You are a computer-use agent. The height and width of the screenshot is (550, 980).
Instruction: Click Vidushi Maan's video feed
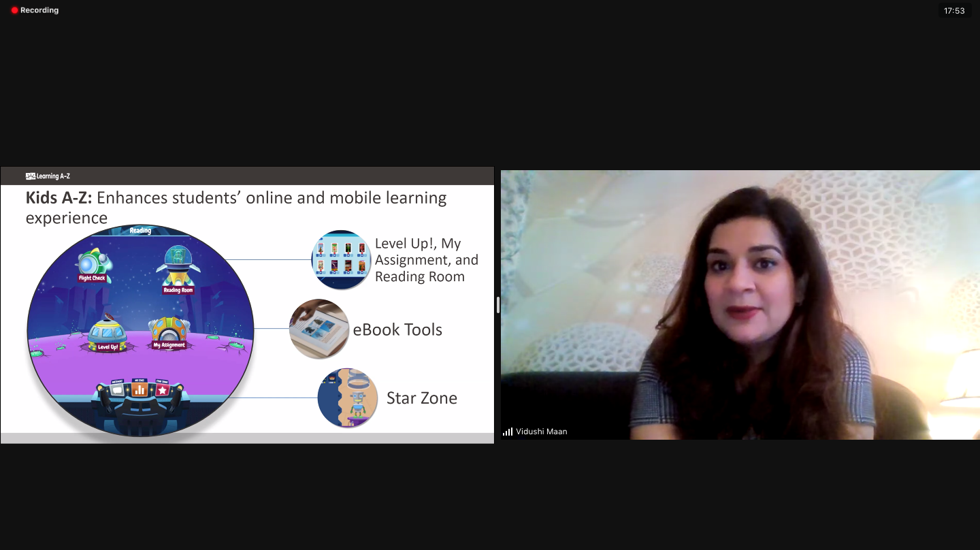pyautogui.click(x=740, y=305)
